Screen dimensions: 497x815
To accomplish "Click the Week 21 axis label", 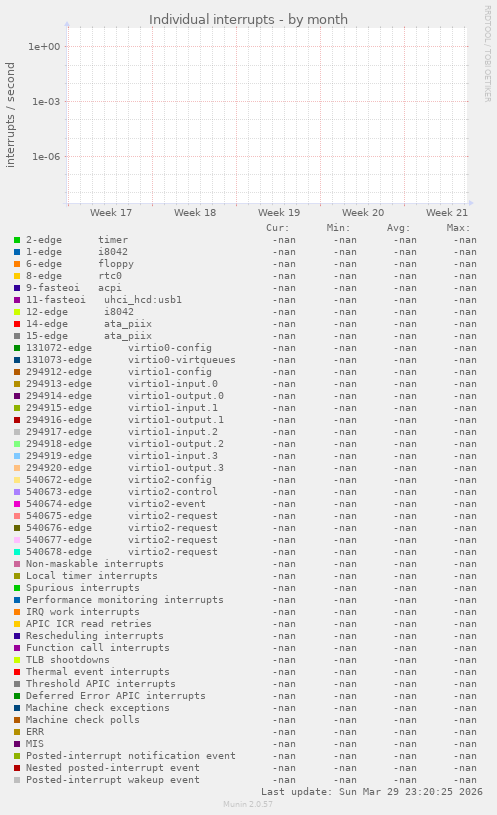I will point(447,213).
